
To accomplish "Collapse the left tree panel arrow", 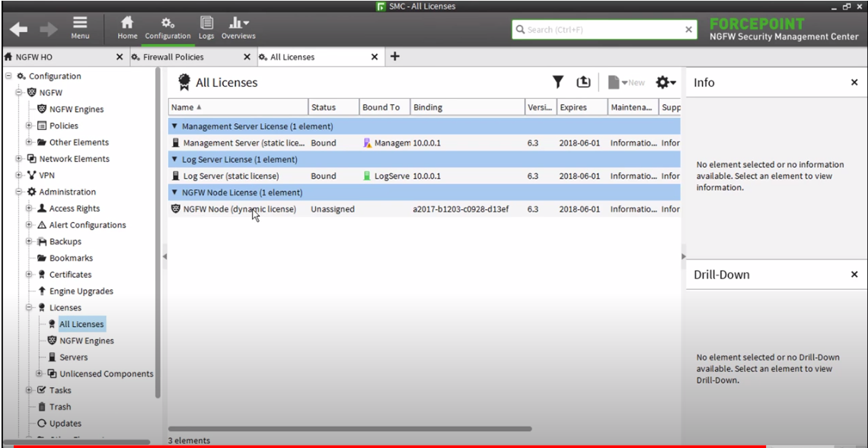I will coord(164,256).
